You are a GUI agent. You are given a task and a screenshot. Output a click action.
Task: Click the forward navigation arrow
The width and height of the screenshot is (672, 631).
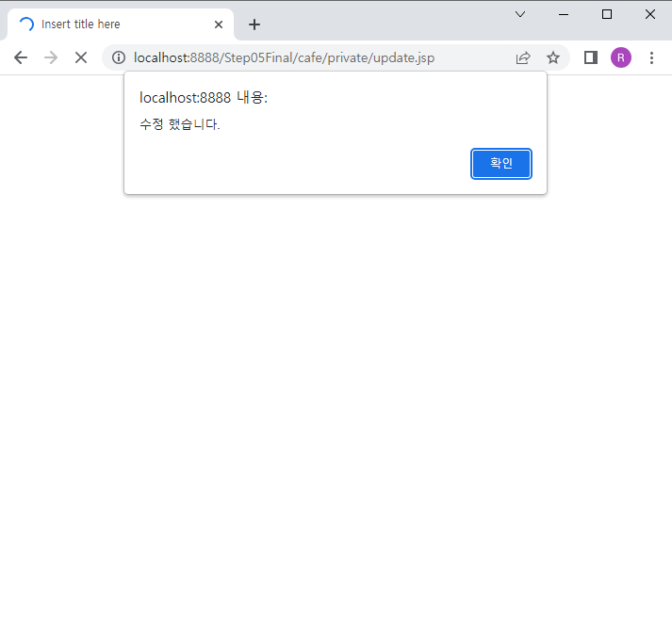click(x=51, y=57)
